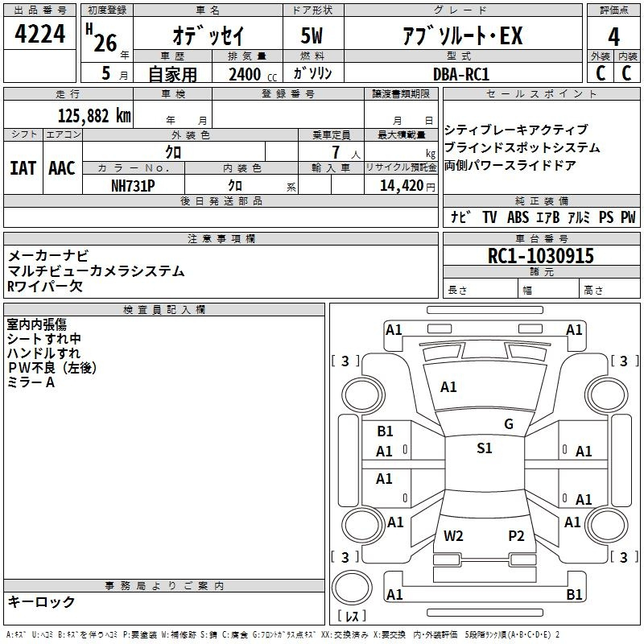Click the A1 mark on the car hood

(448, 387)
